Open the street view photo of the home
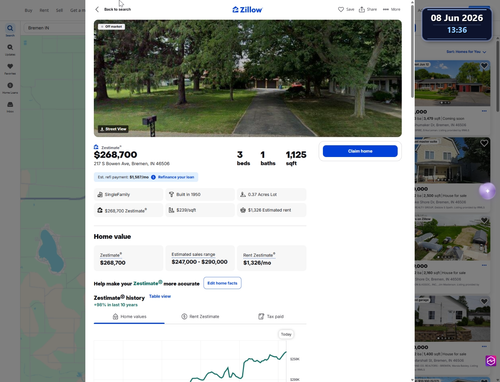 (x=248, y=78)
